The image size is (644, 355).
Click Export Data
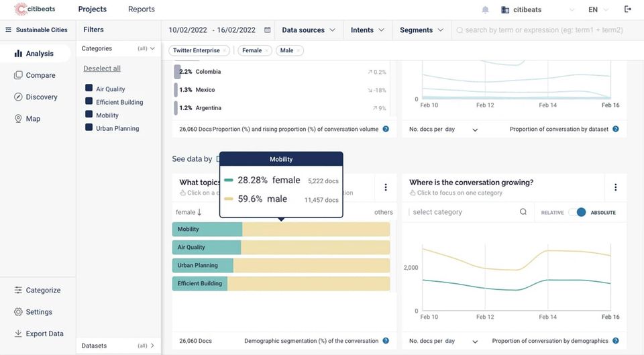39,334
